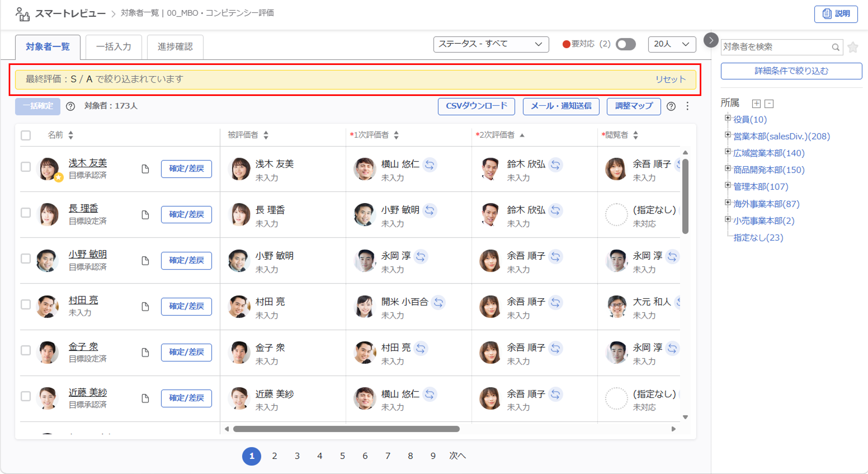Switch to the 進捗確認 tab
The height and width of the screenshot is (474, 868).
[x=175, y=47]
